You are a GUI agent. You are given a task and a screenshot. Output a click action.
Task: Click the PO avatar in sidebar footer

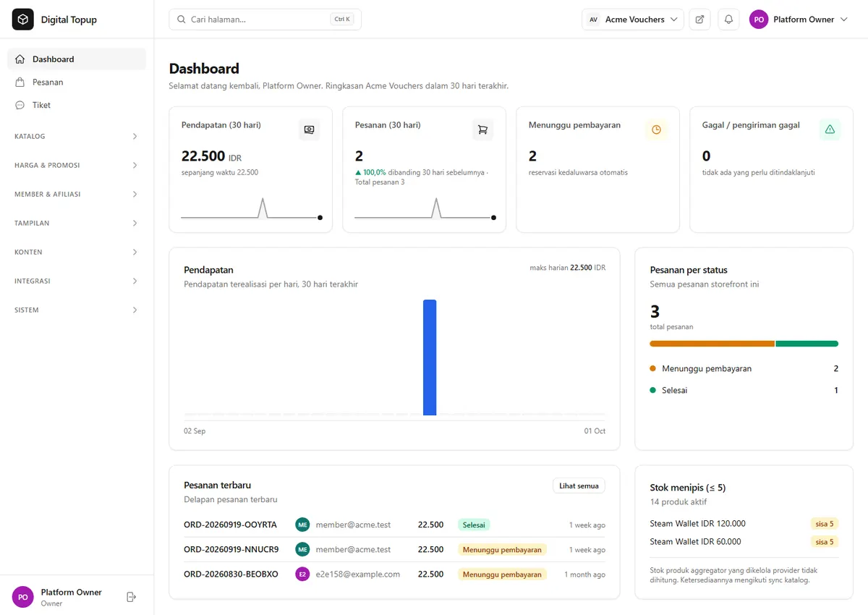23,597
